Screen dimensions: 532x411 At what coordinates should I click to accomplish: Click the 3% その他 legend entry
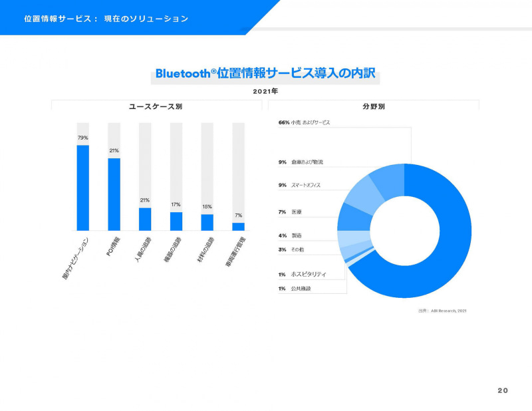[291, 250]
